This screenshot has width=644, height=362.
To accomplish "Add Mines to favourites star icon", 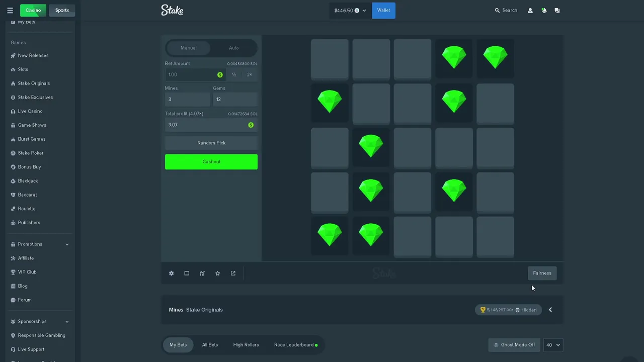I will [x=217, y=273].
